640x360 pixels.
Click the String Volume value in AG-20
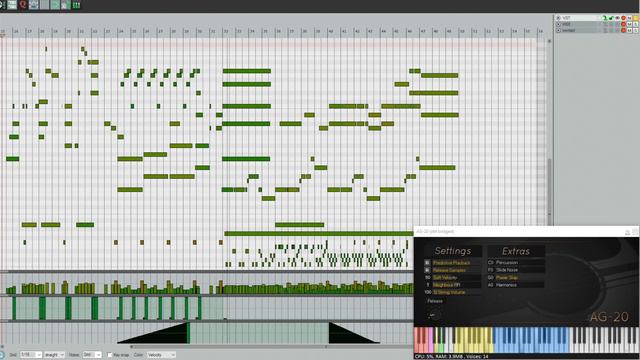(427, 292)
